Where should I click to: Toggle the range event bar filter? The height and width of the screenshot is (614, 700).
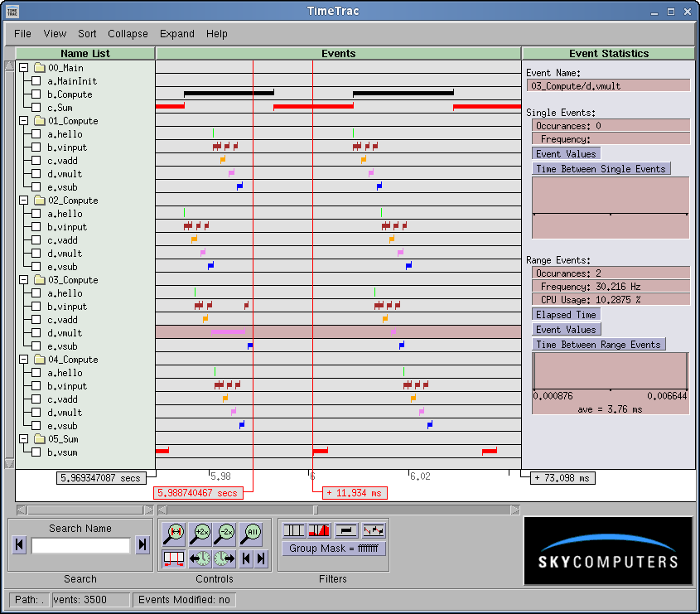346,530
